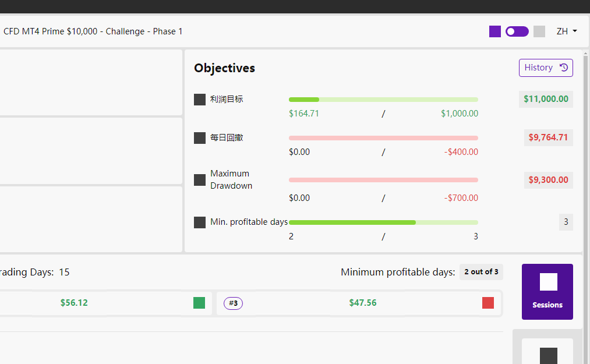This screenshot has width=590, height=364.
Task: Click the $11,000.00 target badge
Action: [546, 99]
